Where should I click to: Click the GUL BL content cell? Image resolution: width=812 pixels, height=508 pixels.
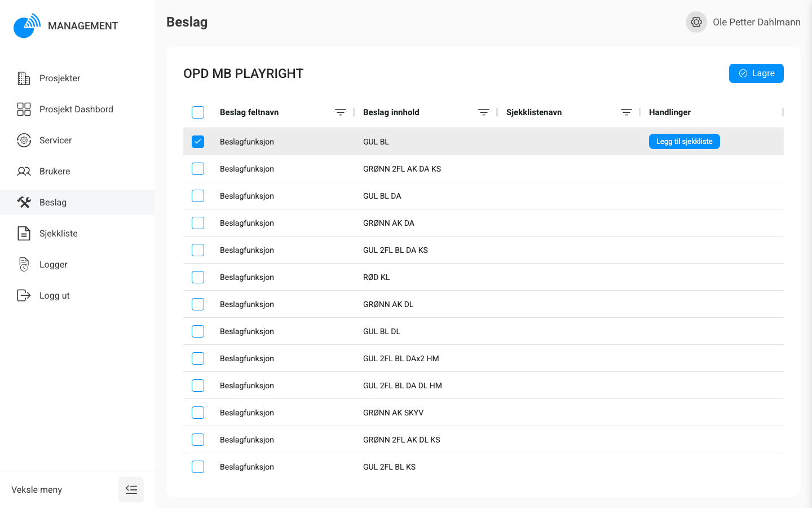(x=376, y=142)
